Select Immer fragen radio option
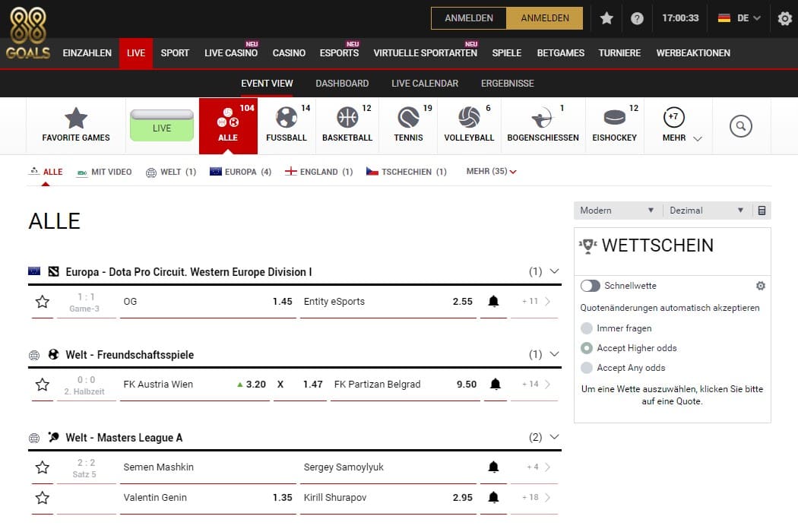Viewport: 798px width, 532px height. pyautogui.click(x=587, y=328)
